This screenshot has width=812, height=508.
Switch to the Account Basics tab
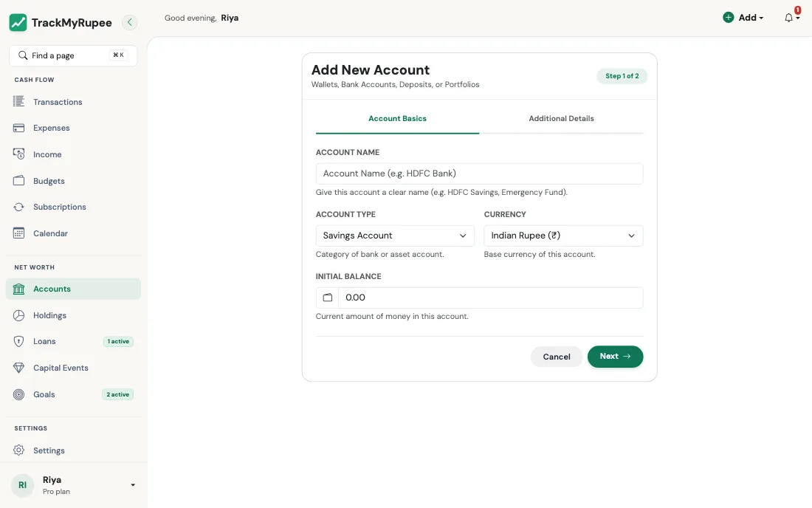point(397,119)
